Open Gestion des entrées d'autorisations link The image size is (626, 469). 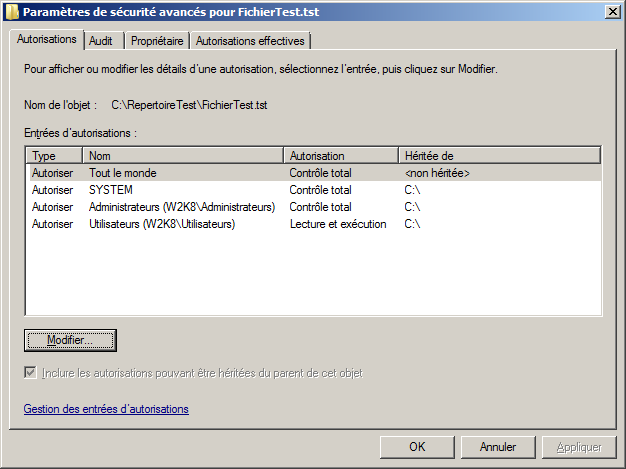coord(106,409)
